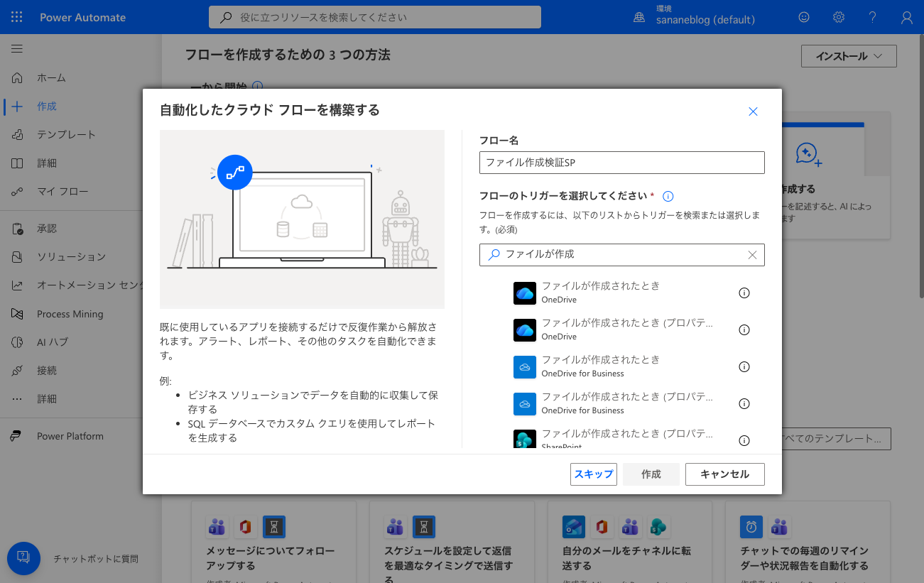Select the SharePoint ファイルが作成されたとき trigger

(621, 437)
